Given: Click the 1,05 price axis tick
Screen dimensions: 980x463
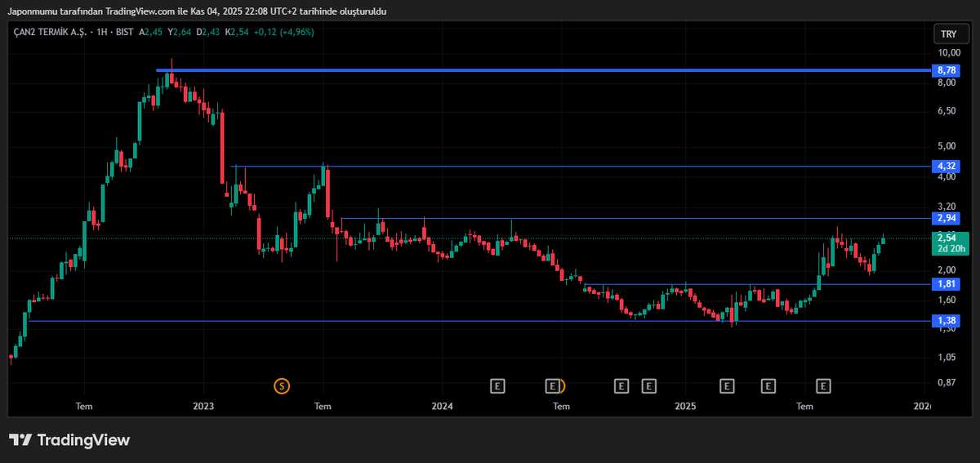Looking at the screenshot, I should 947,357.
